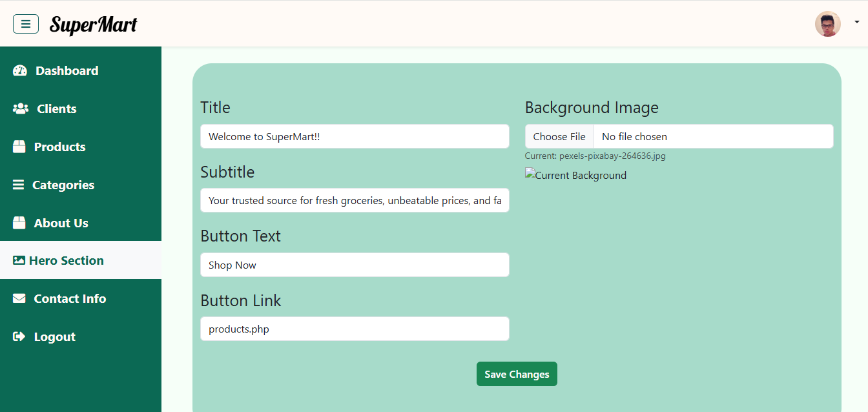868x412 pixels.
Task: Open the user profile dropdown arrow
Action: [x=856, y=22]
